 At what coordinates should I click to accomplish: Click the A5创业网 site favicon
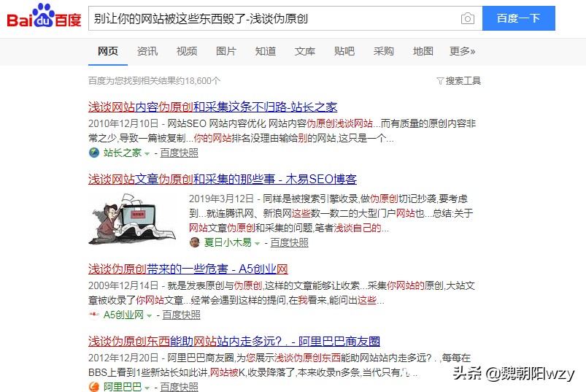click(x=94, y=315)
